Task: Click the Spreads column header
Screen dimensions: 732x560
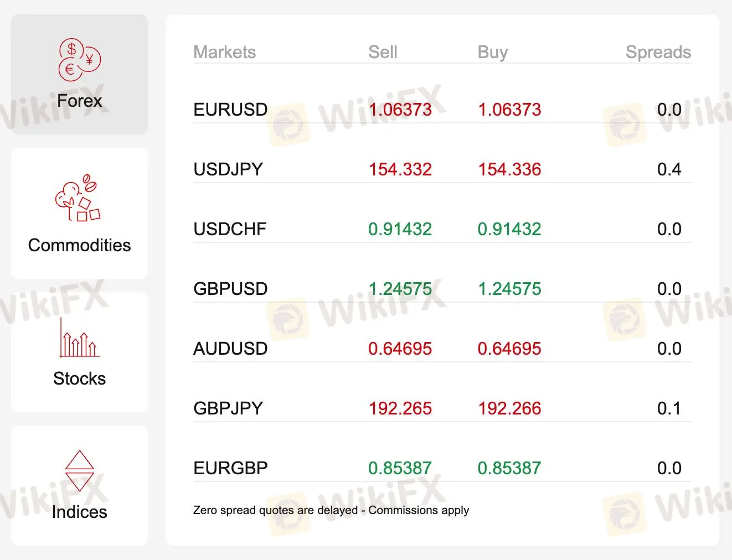Action: pyautogui.click(x=658, y=52)
